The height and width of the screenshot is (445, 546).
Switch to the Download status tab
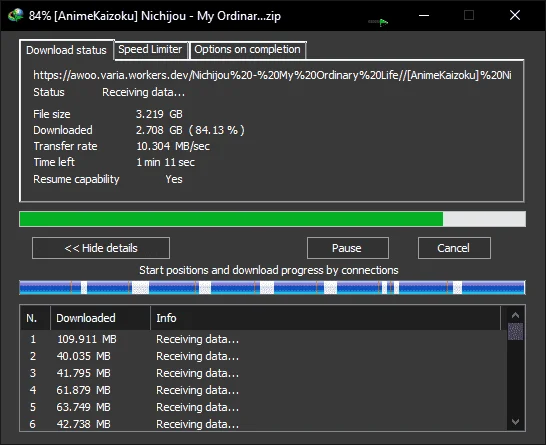(x=66, y=50)
